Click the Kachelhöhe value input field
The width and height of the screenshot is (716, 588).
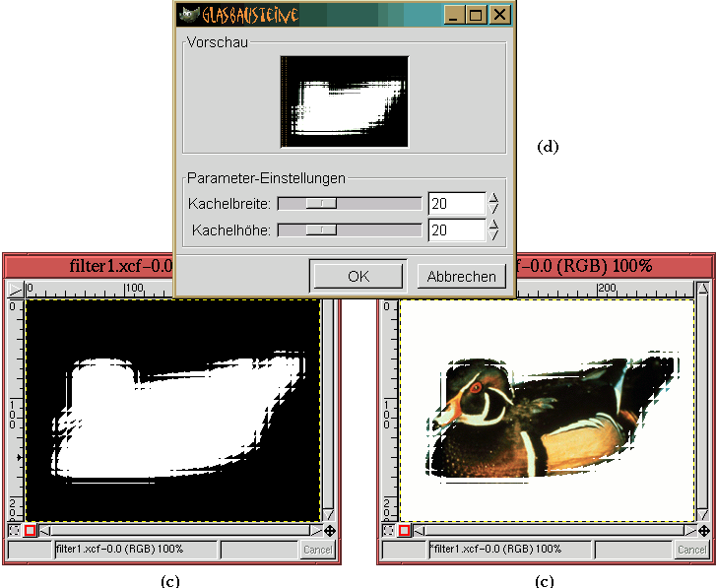457,229
